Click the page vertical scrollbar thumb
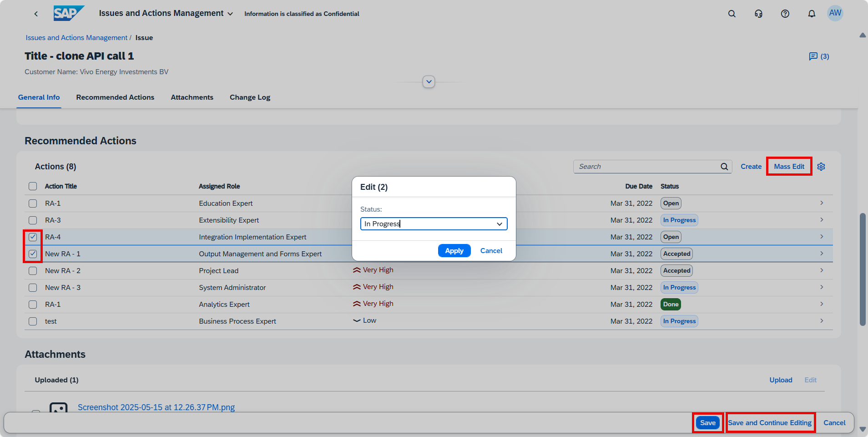Viewport: 868px width, 437px height. tap(862, 269)
